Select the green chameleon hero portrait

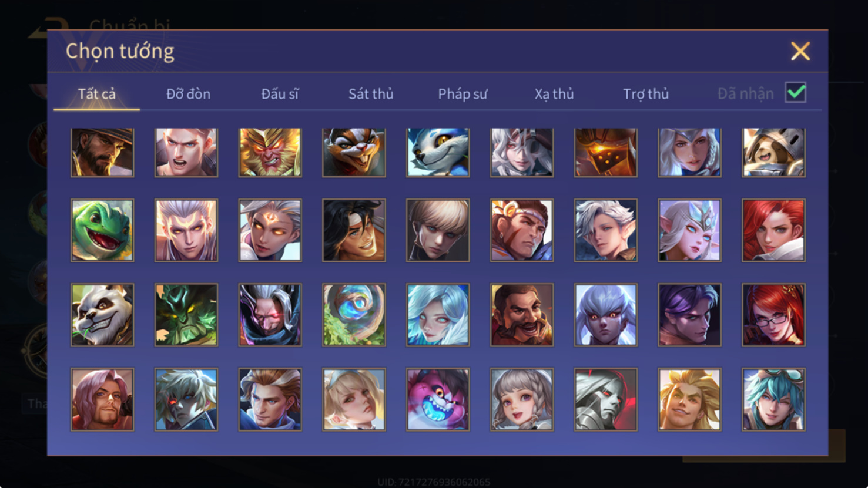coord(102,230)
